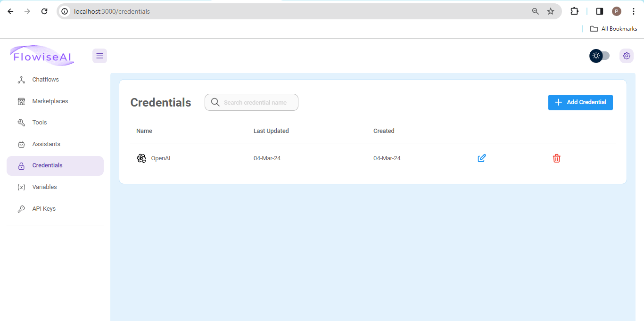Click the browser extensions puzzle icon
644x321 pixels.
point(574,11)
